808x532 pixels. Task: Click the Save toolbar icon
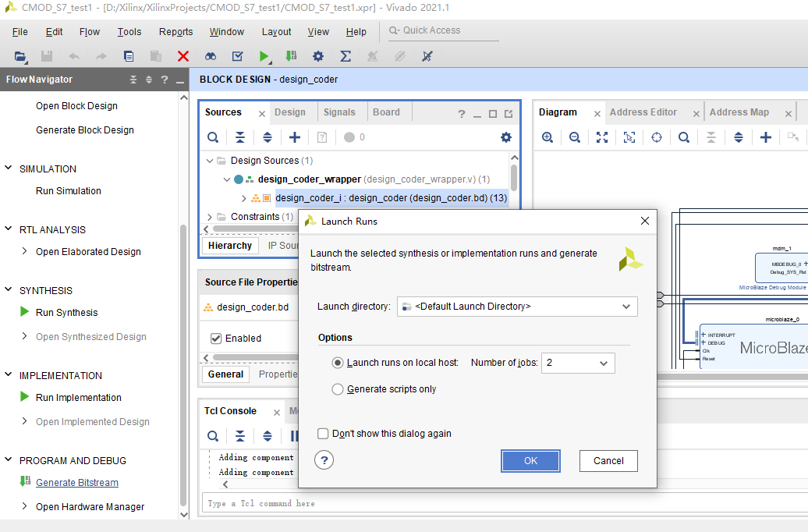[x=47, y=56]
